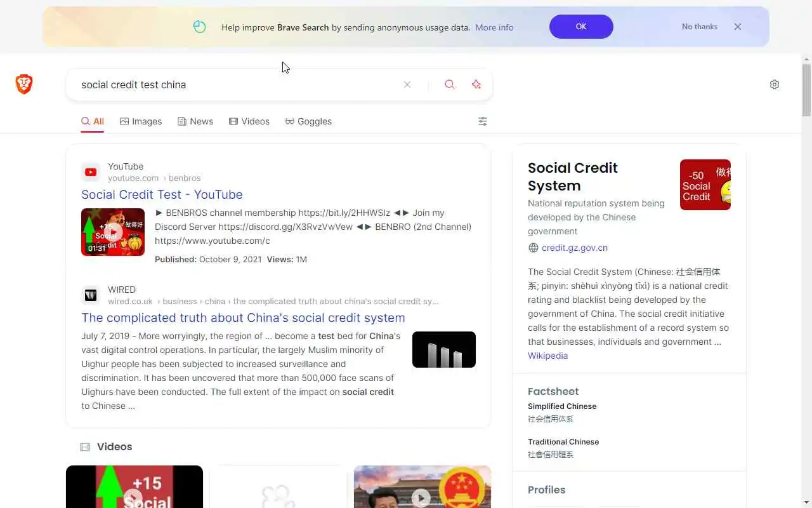Open the More info link
This screenshot has height=508, width=812.
pos(494,27)
